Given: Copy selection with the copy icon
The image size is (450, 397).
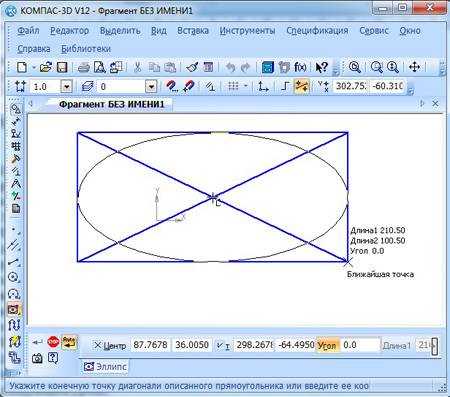Looking at the screenshot, I should pyautogui.click(x=154, y=67).
